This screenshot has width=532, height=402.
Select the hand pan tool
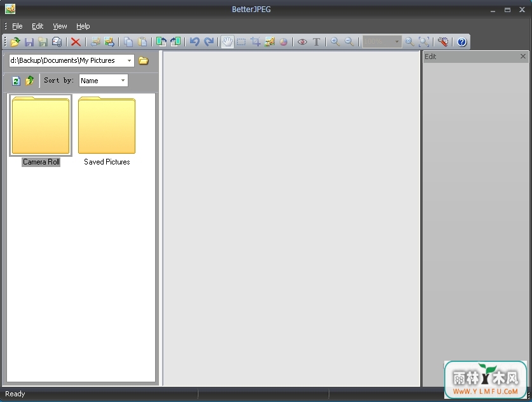228,42
